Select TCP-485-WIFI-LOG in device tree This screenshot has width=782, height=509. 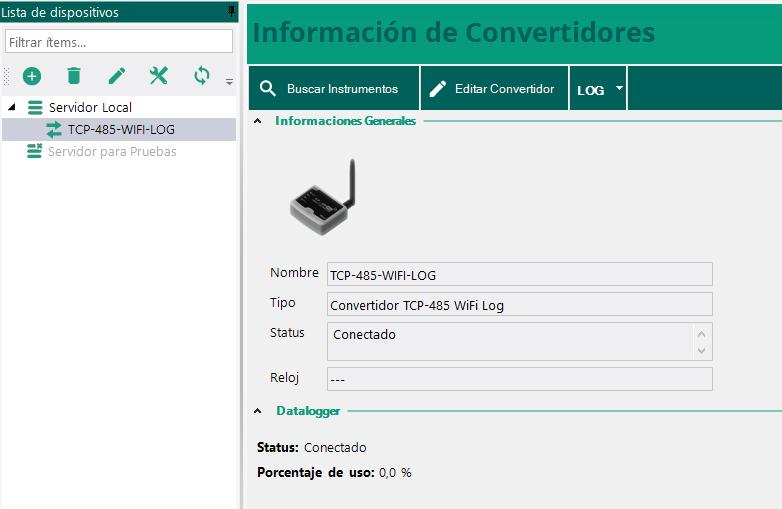120,129
